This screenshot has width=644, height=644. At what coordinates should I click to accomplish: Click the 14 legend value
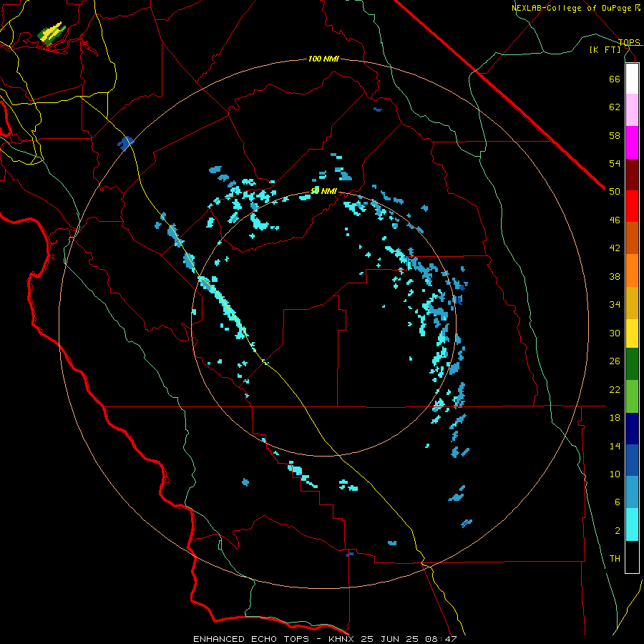(615, 446)
